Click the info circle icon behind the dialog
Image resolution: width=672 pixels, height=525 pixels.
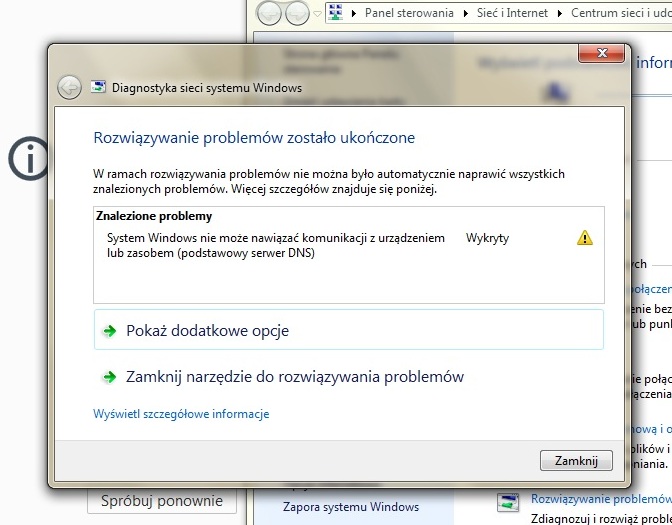(x=28, y=158)
